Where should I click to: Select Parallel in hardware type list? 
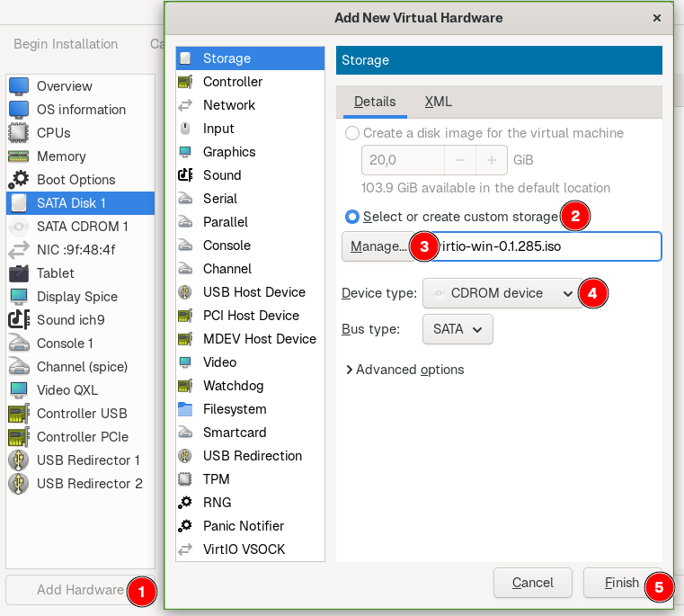point(251,222)
